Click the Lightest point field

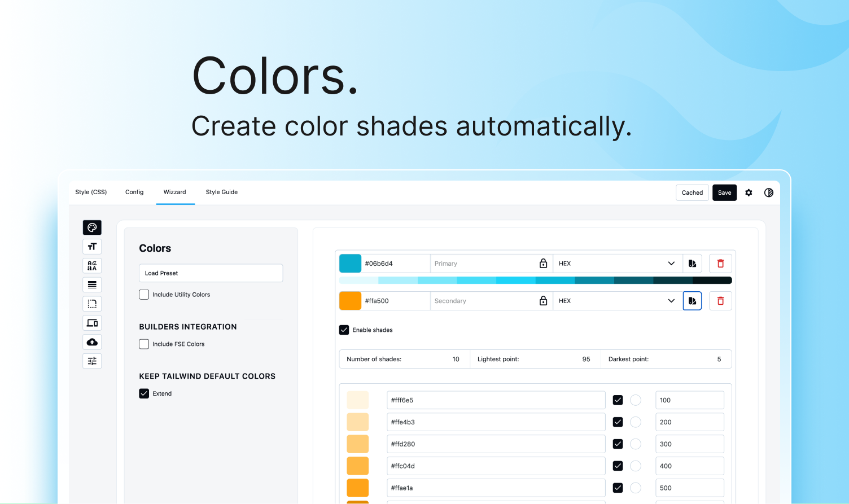pos(535,360)
